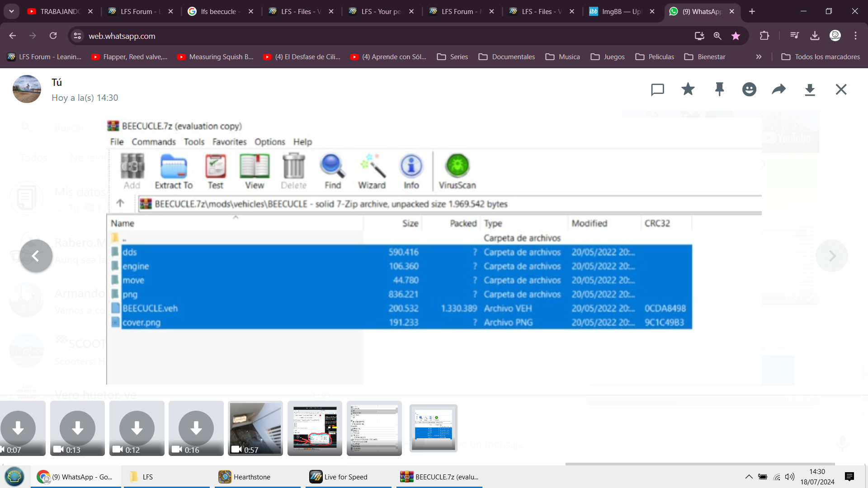Expand the Musica bookmark folder
Viewport: 868px width, 488px height.
tap(563, 56)
